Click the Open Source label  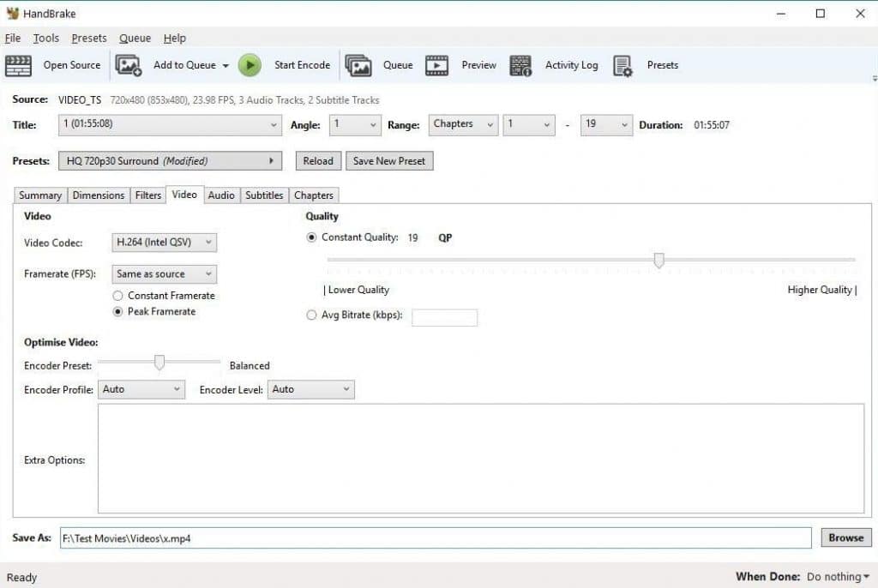tap(72, 65)
